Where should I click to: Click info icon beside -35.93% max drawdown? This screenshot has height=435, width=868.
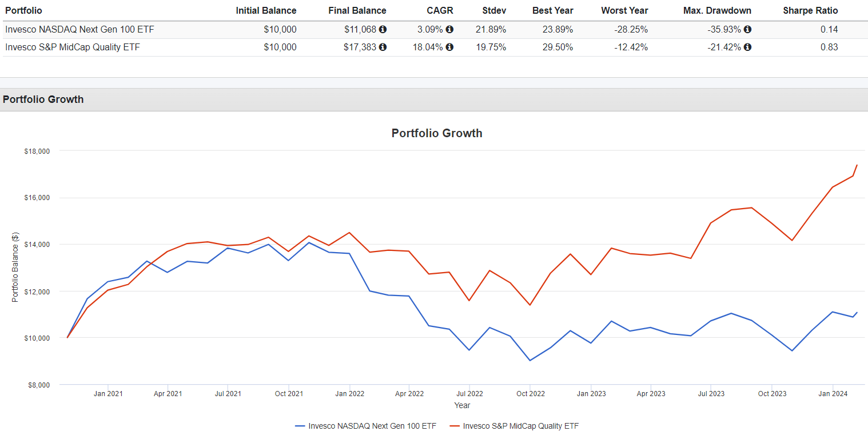pyautogui.click(x=747, y=30)
